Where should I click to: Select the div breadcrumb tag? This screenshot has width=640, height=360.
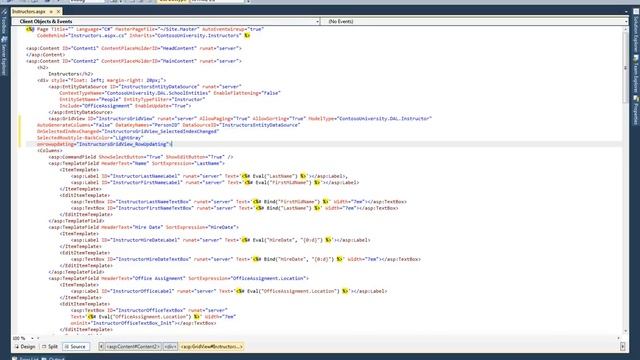point(170,347)
